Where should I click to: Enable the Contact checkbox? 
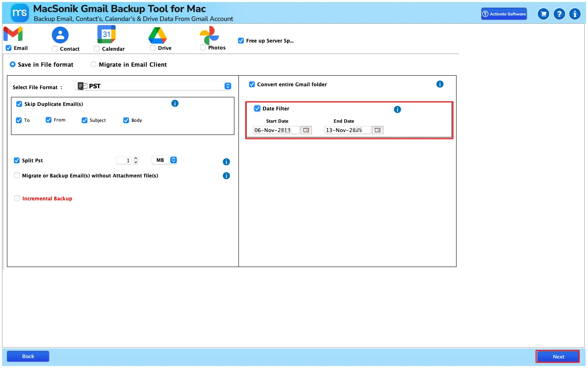[55, 49]
